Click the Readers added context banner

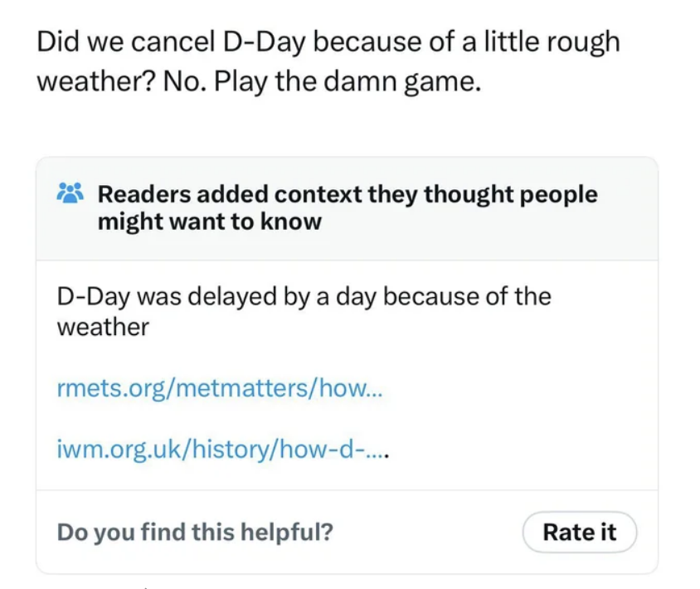coord(348,207)
